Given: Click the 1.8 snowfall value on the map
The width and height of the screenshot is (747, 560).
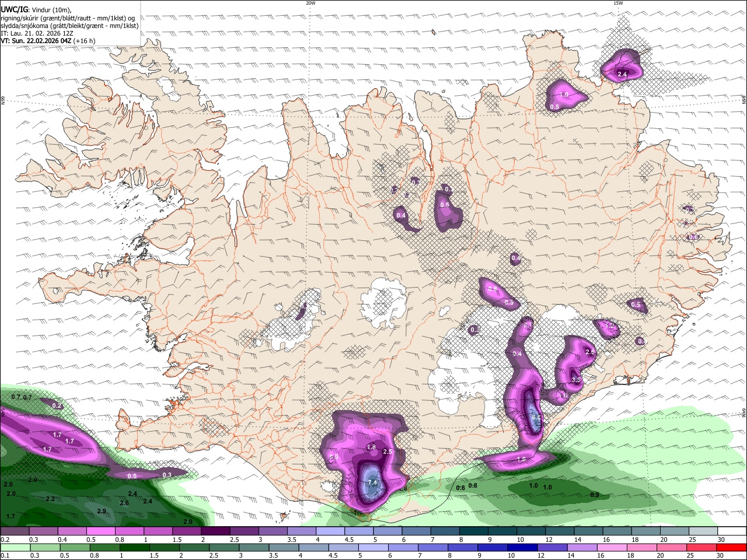Looking at the screenshot, I should click(x=371, y=447).
